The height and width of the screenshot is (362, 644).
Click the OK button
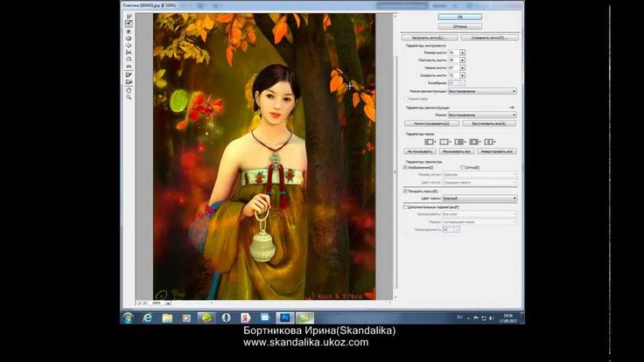click(459, 17)
